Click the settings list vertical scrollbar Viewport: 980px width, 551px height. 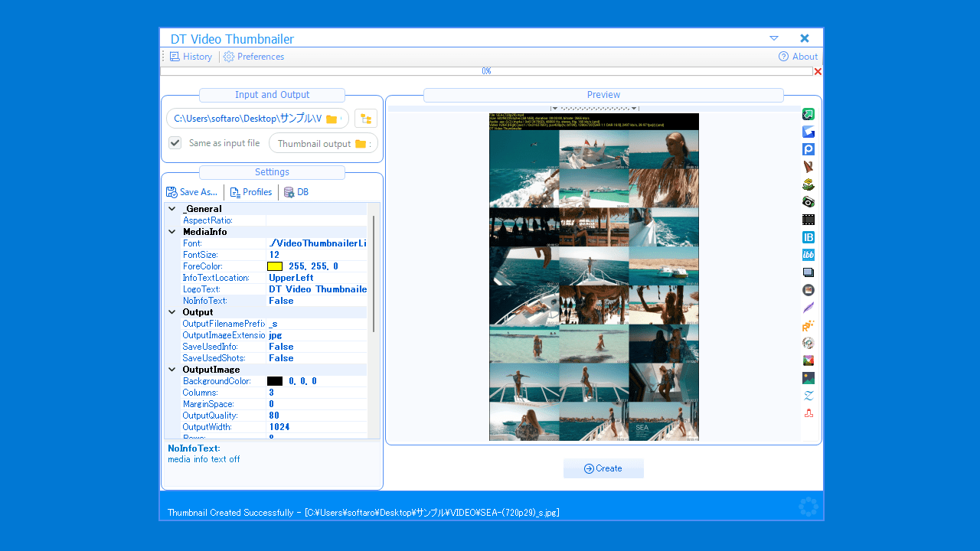tap(374, 274)
